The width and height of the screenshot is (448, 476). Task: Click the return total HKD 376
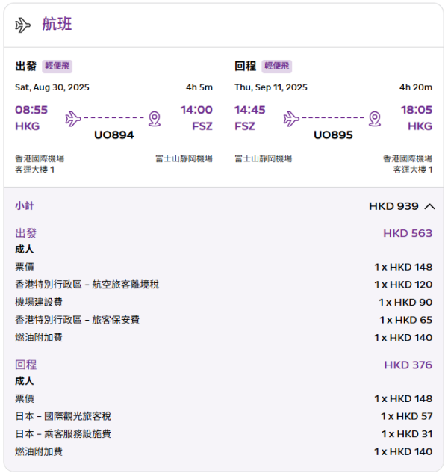click(x=408, y=365)
